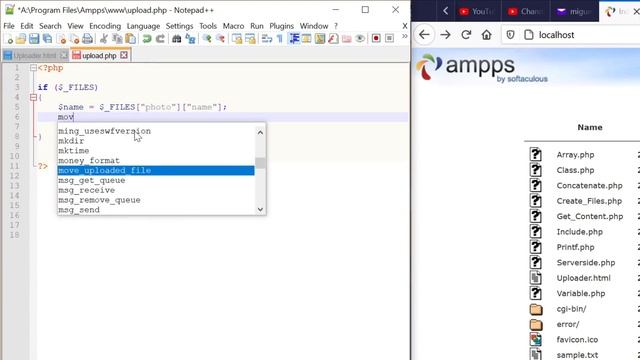The width and height of the screenshot is (640, 360).
Task: Toggle synchronize vertical scrolling
Action: click(237, 39)
